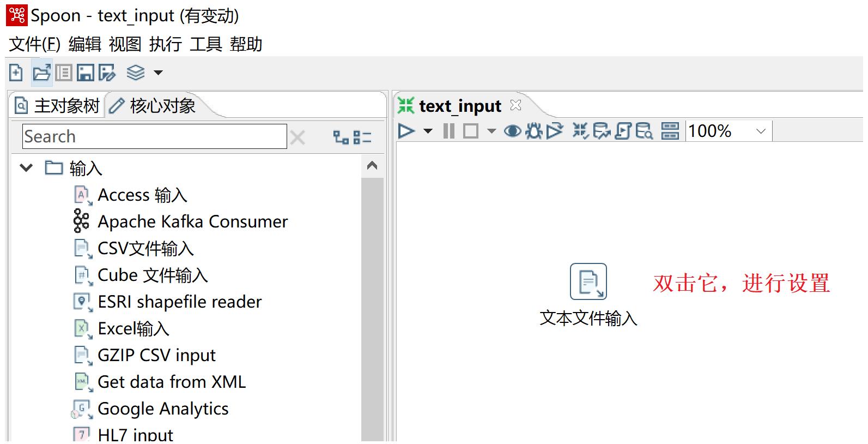Open the 帮助 menu
The image size is (868, 444).
[246, 44]
